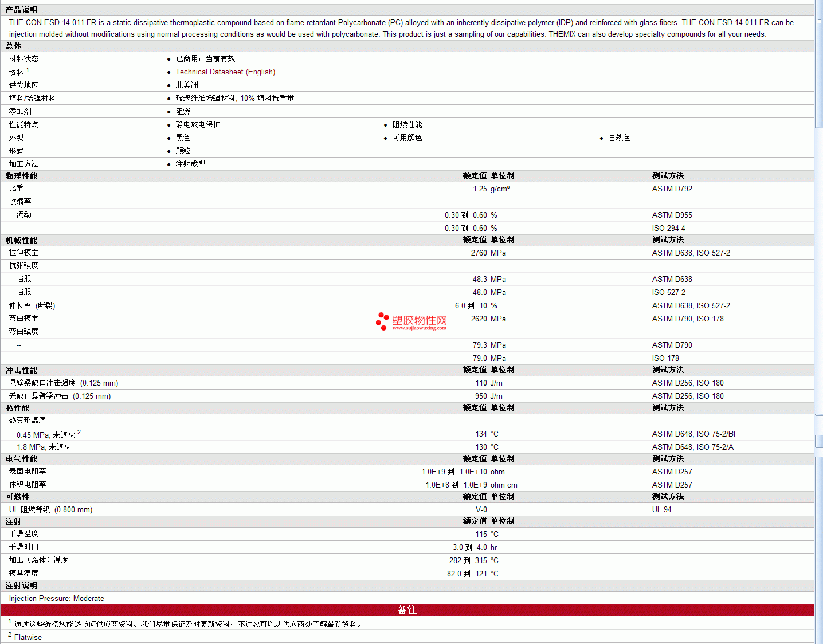Select the 干燥温度 row label
This screenshot has height=644, width=823.
[x=24, y=533]
